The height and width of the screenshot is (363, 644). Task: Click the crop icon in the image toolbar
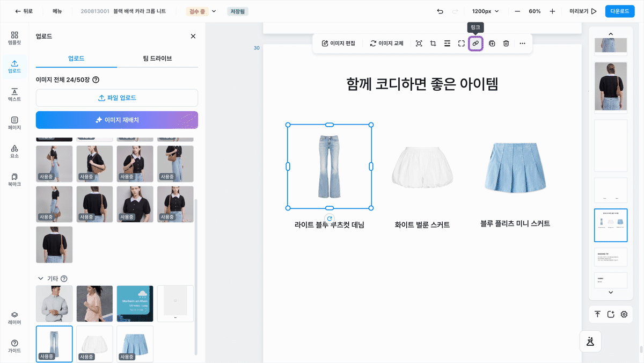pos(433,43)
